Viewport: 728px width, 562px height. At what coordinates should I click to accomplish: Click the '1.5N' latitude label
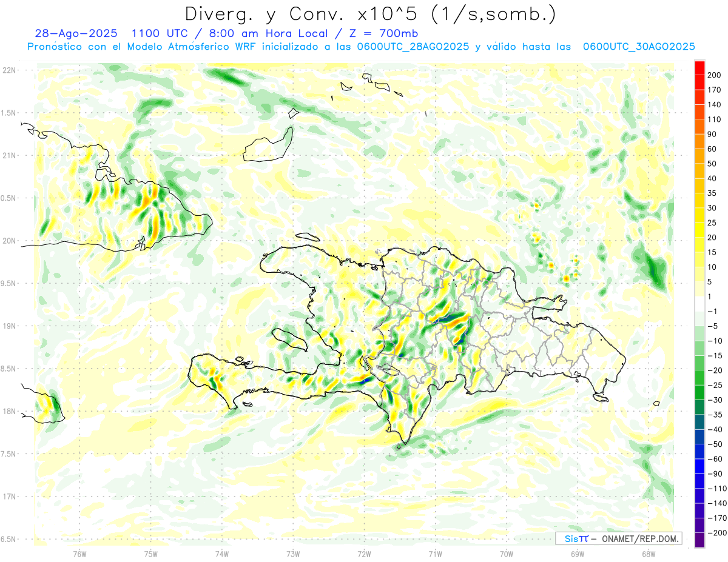click(9, 113)
